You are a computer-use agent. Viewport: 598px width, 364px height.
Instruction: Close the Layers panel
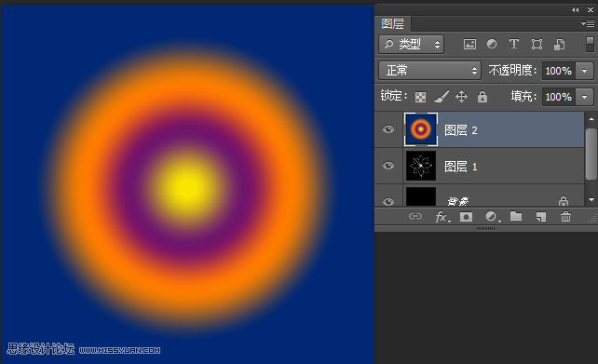(591, 10)
